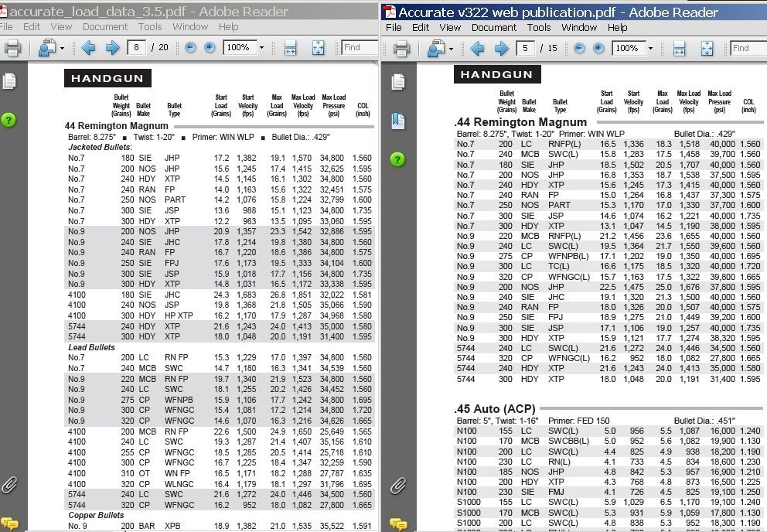Open Tools menu in left window
767x532 pixels.
[x=150, y=26]
